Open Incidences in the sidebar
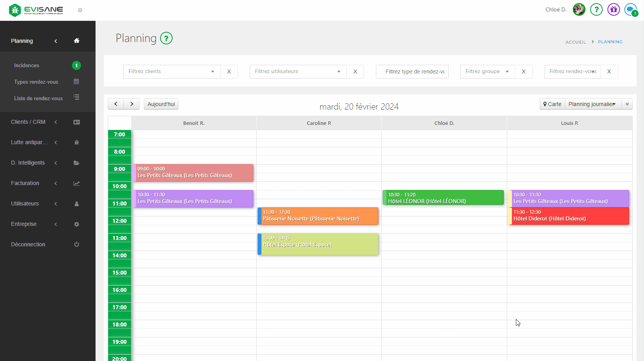Screen dimensions: 644x361 coord(27,66)
